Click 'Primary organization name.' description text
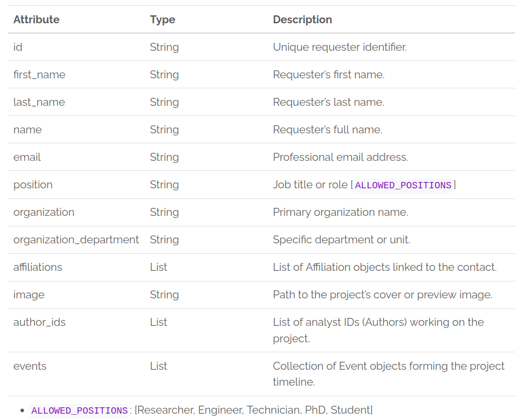The image size is (522, 420). [x=340, y=212]
